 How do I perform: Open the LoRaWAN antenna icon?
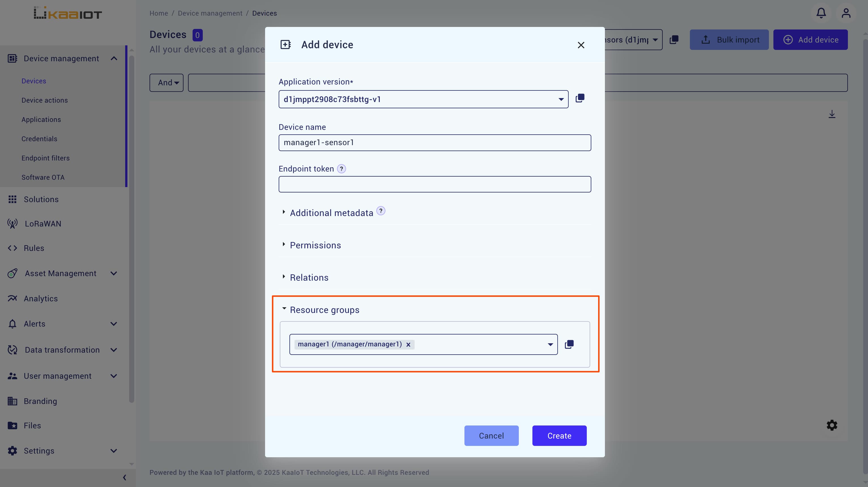click(12, 224)
